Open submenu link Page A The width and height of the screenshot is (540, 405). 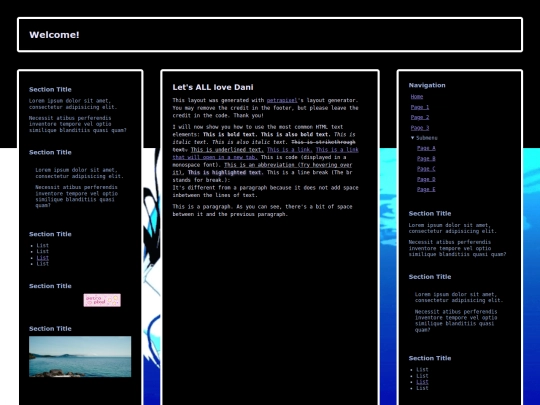pos(426,148)
